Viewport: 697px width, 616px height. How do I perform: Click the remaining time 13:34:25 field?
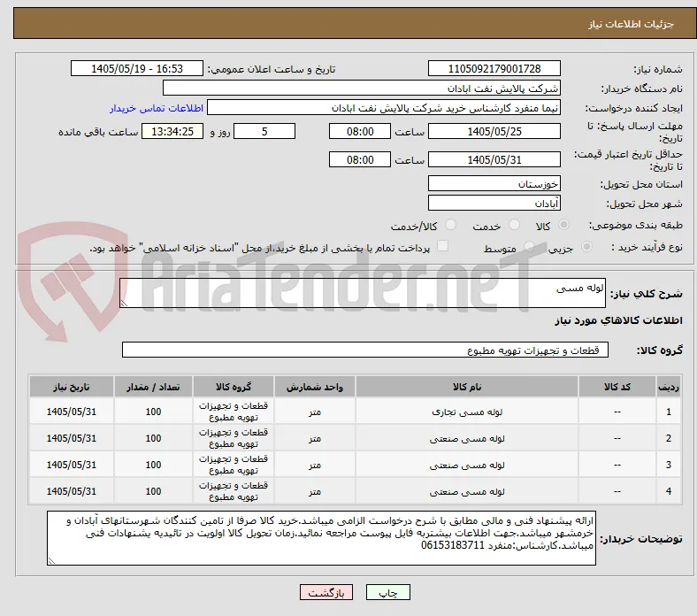coord(172,132)
